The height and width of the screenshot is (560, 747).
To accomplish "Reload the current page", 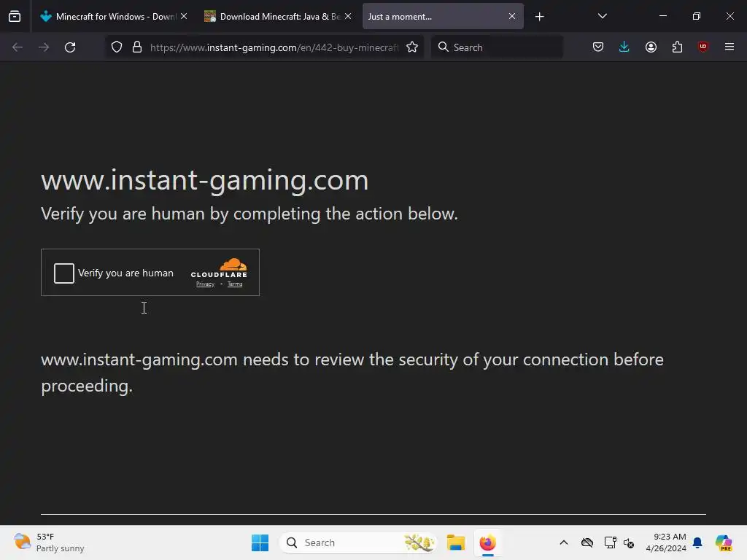I will 70,47.
